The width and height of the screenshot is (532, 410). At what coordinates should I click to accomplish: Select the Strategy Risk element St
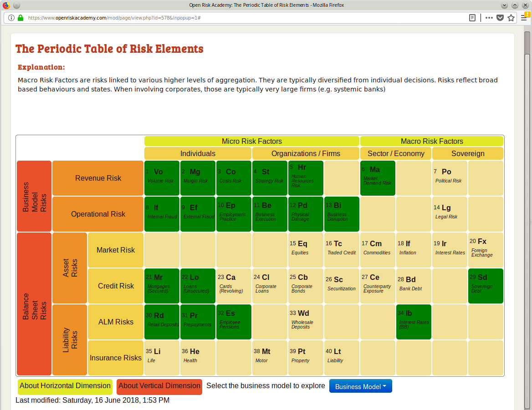point(270,178)
